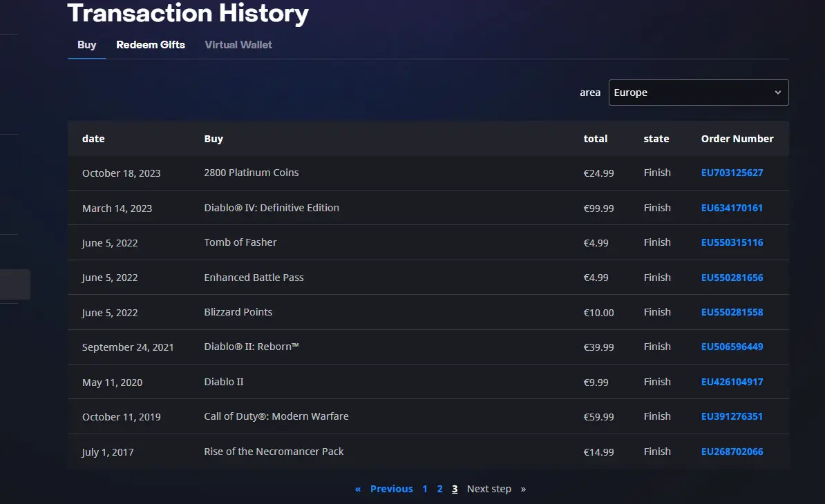This screenshot has width=825, height=504.
Task: View order EU506596449 details
Action: tap(732, 347)
